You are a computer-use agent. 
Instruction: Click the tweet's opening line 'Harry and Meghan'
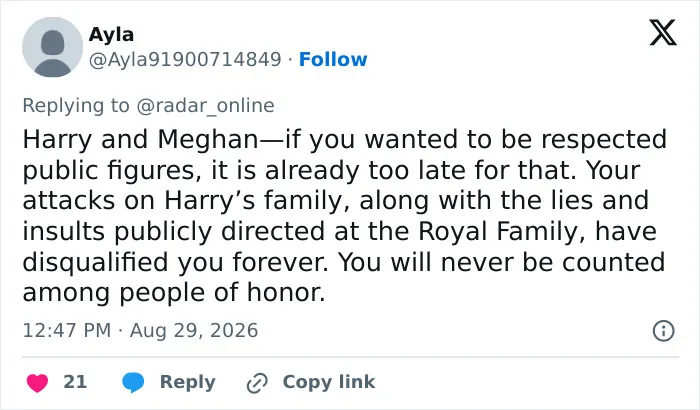tap(141, 139)
